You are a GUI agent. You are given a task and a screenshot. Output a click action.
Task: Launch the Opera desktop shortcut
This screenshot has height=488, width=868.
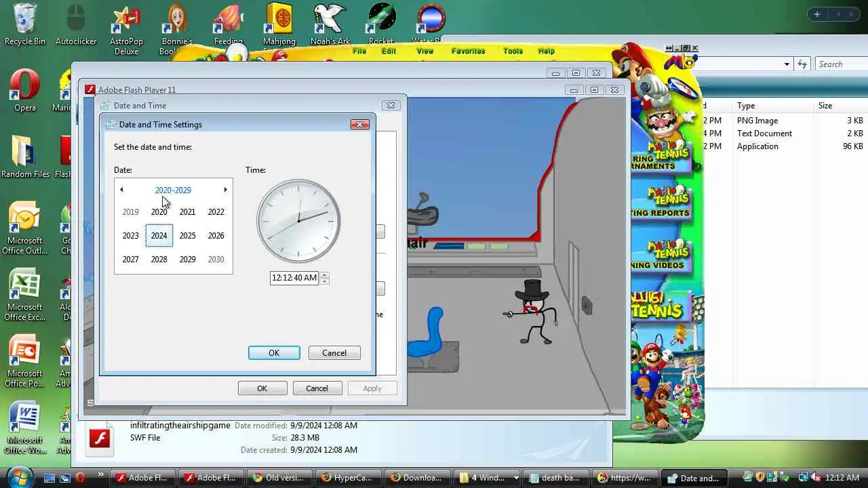(x=25, y=91)
